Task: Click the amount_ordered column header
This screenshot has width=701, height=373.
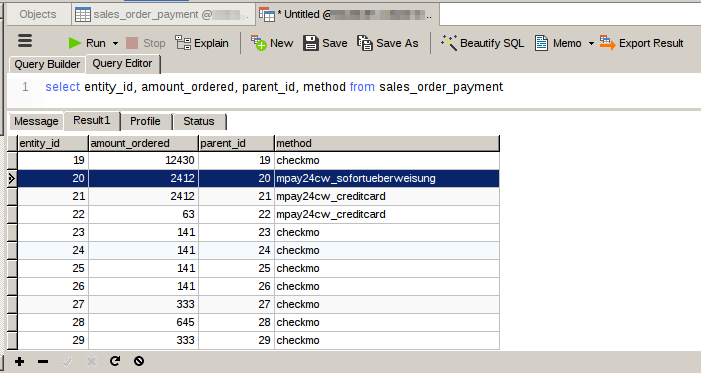Action: [x=144, y=144]
